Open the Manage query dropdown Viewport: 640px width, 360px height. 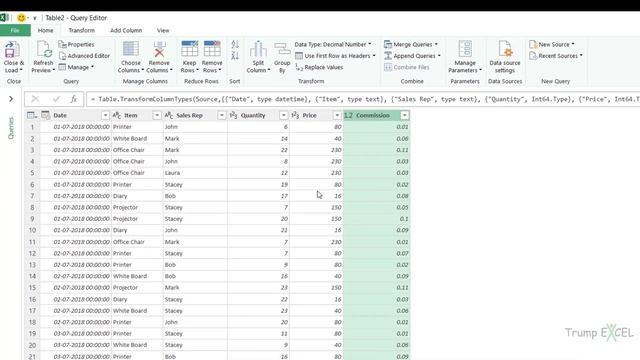point(76,67)
